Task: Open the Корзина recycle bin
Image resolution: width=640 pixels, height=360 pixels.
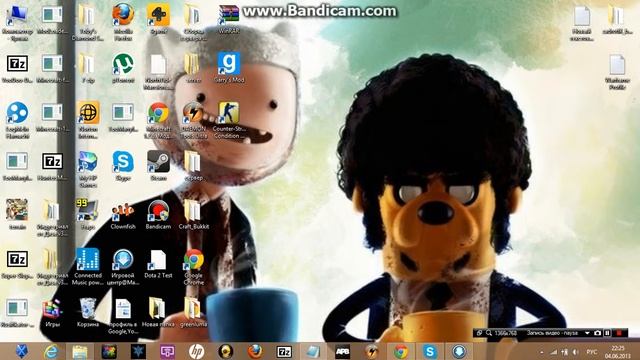Action: 88,313
